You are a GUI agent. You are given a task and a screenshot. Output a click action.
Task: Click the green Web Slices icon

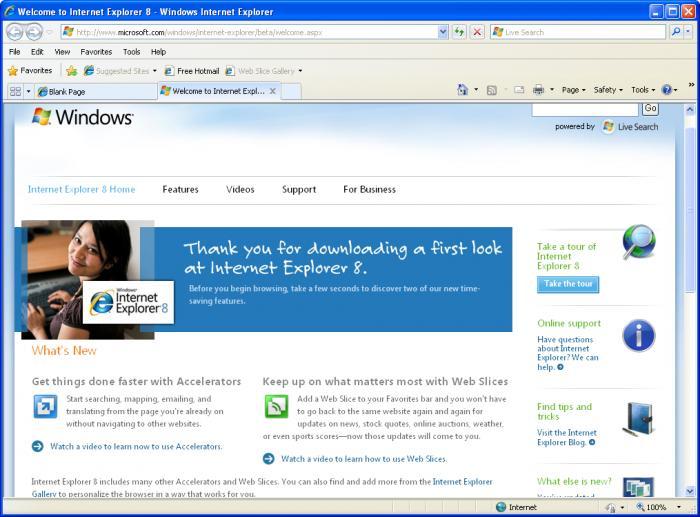(x=276, y=406)
